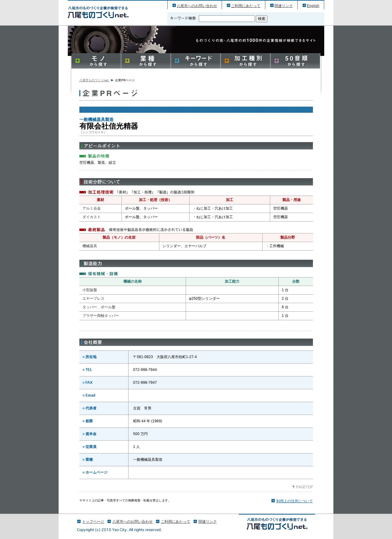The image size is (392, 539).
Task: Click the up-arrow icon next to PAGETOP
Action: click(293, 487)
